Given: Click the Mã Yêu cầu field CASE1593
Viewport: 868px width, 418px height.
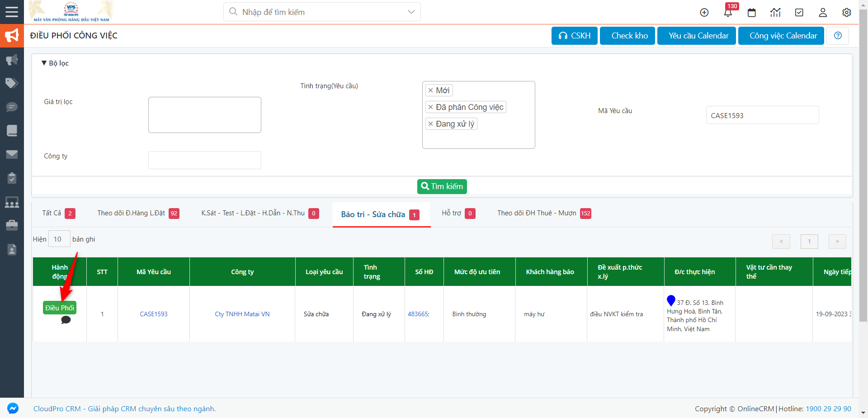Looking at the screenshot, I should click(763, 115).
